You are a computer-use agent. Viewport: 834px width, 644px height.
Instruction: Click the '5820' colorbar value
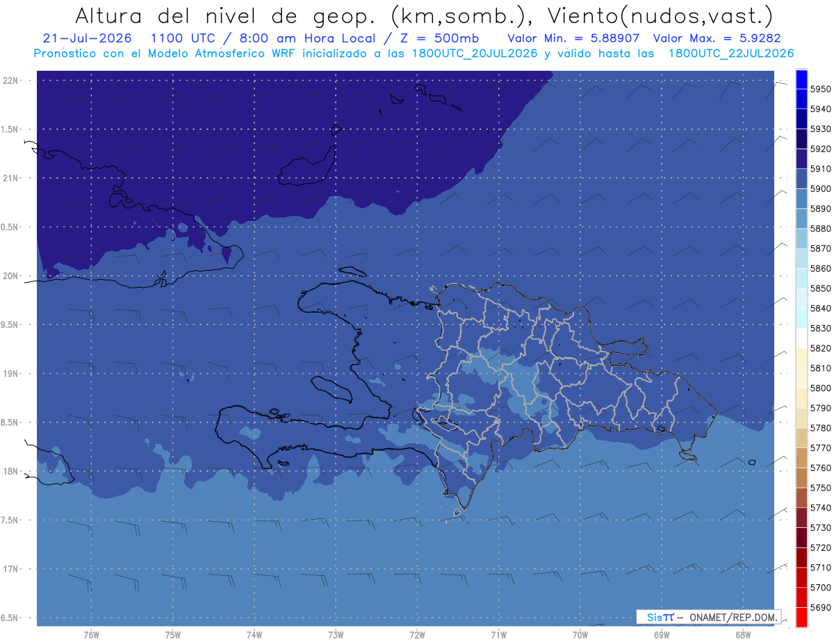(820, 348)
